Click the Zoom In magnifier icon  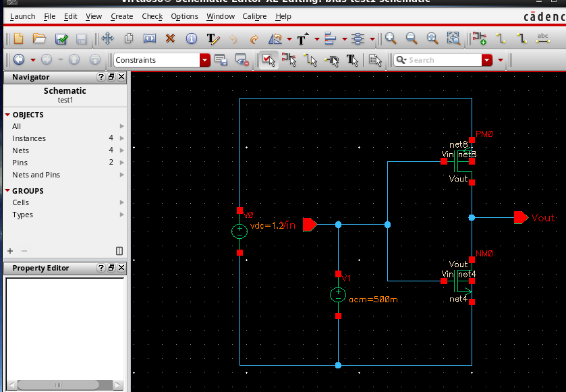[x=391, y=38]
